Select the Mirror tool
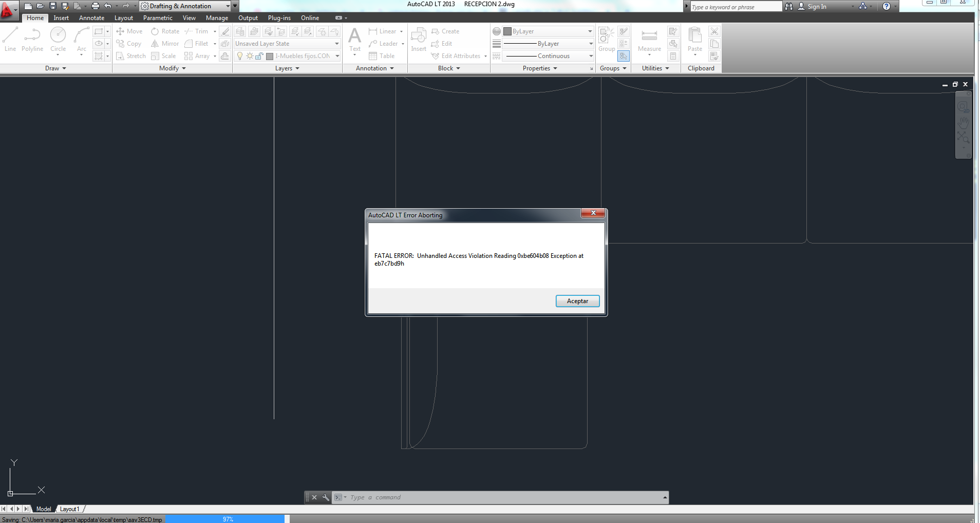The width and height of the screenshot is (980, 523). [164, 43]
